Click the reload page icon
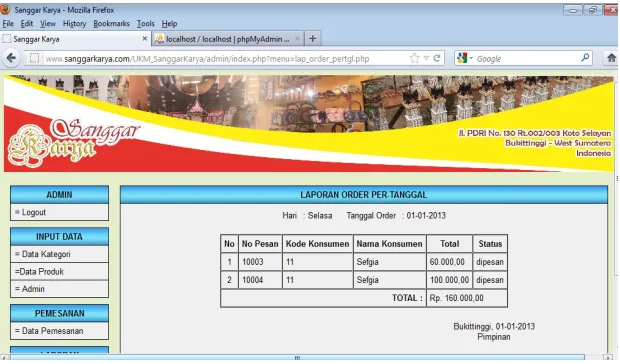620x364 pixels. pyautogui.click(x=437, y=58)
